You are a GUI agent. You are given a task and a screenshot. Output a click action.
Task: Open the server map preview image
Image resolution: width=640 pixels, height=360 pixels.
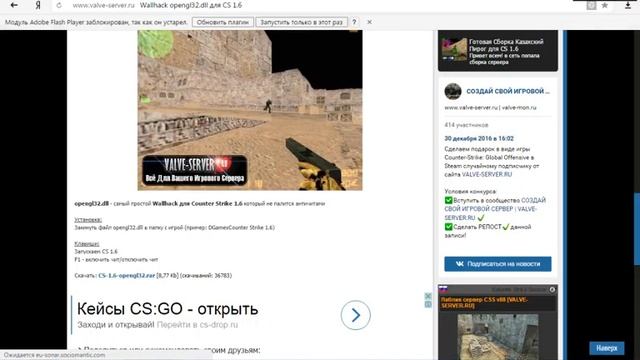pyautogui.click(x=498, y=337)
